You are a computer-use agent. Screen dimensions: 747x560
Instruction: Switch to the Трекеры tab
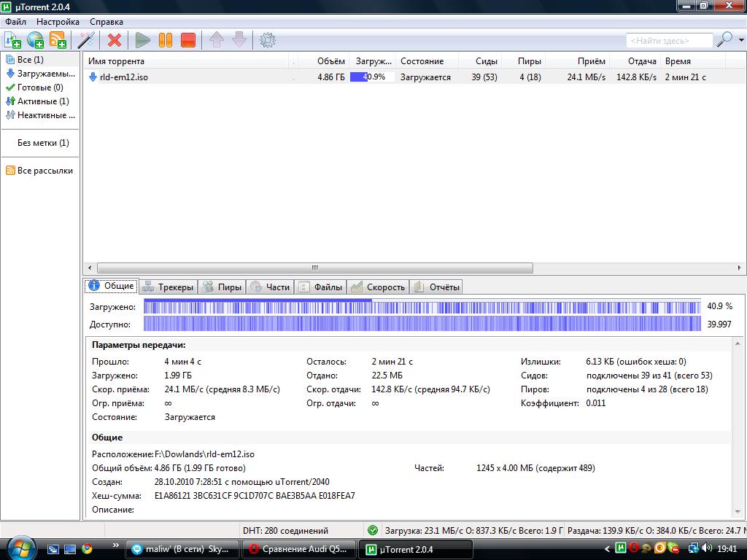[x=169, y=287]
